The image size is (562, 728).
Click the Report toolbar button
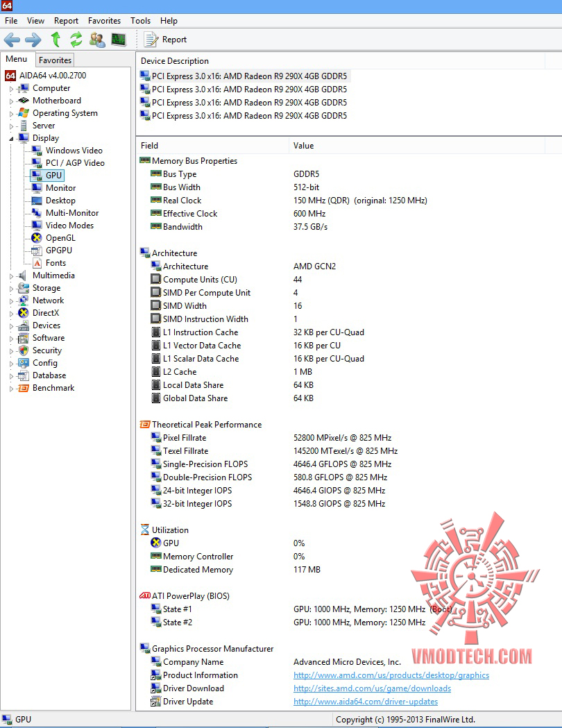[165, 40]
